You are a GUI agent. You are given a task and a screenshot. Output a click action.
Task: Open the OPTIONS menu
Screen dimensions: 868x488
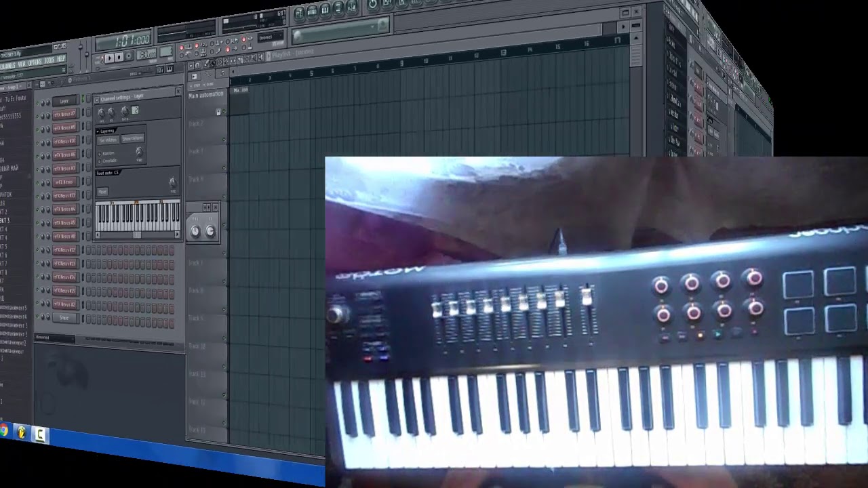point(34,62)
